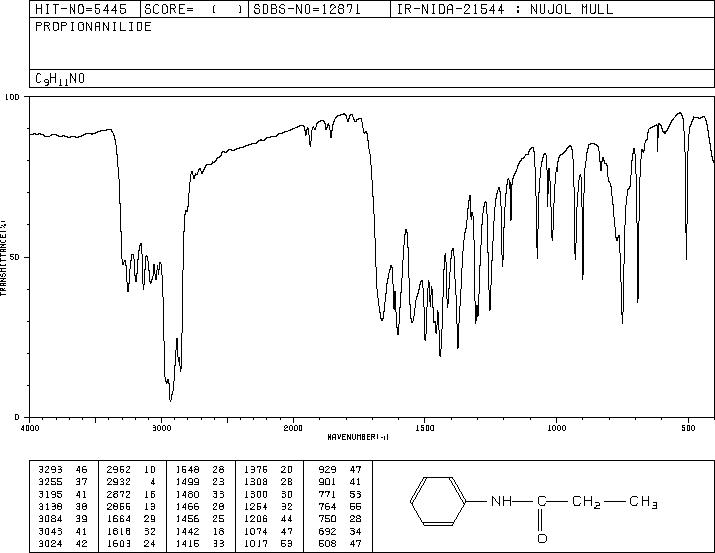Viewport: 715px width, 553px height.
Task: Choose the 1017 table value
Action: click(256, 544)
